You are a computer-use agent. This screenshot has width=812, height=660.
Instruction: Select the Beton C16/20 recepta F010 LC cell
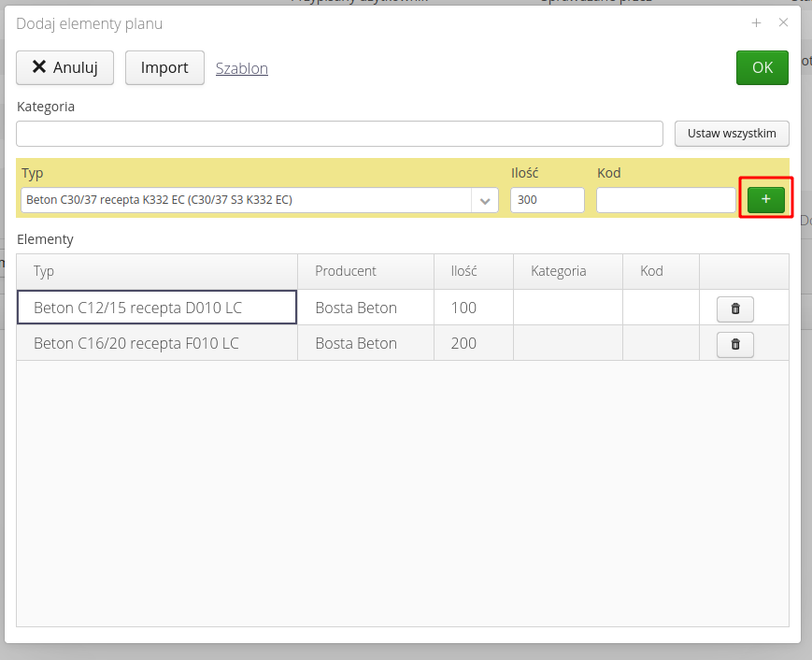click(x=157, y=343)
